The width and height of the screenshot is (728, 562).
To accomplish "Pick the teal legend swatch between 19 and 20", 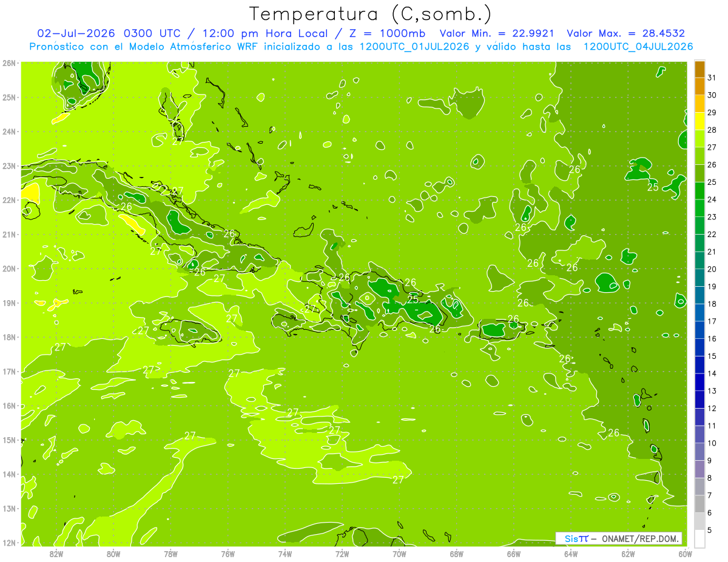I will tap(699, 278).
